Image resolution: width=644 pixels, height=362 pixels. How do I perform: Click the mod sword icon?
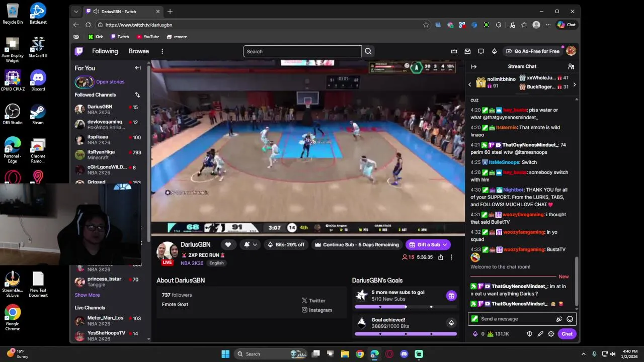click(540, 334)
